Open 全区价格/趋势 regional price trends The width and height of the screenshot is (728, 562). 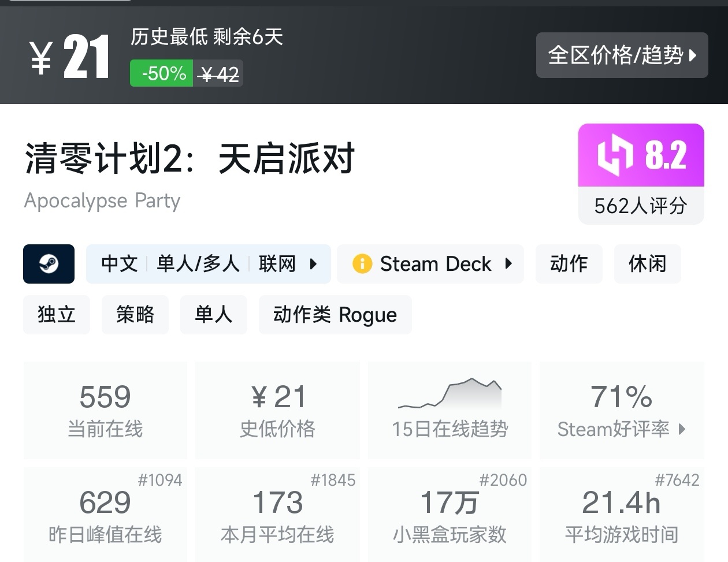click(x=622, y=55)
